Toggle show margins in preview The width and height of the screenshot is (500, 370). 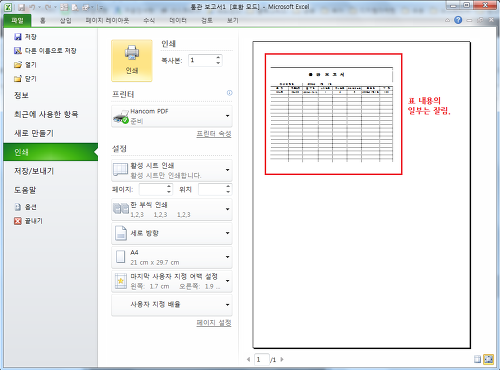point(478,359)
